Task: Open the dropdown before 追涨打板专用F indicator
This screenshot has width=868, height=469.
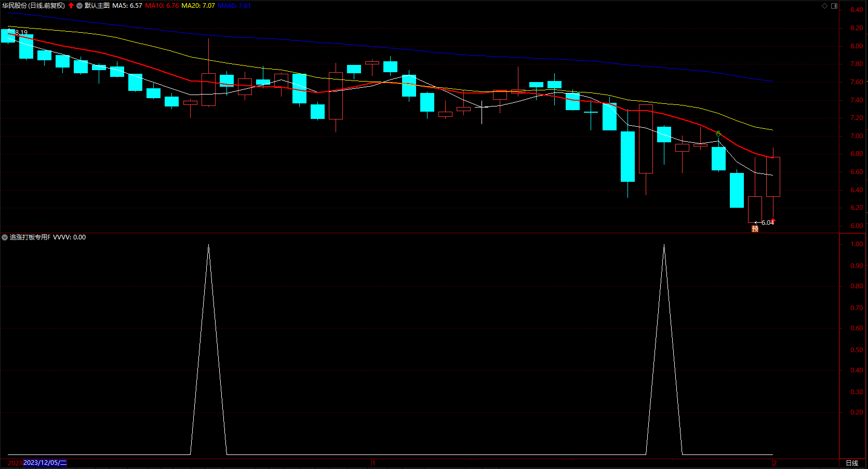Action: coord(5,237)
